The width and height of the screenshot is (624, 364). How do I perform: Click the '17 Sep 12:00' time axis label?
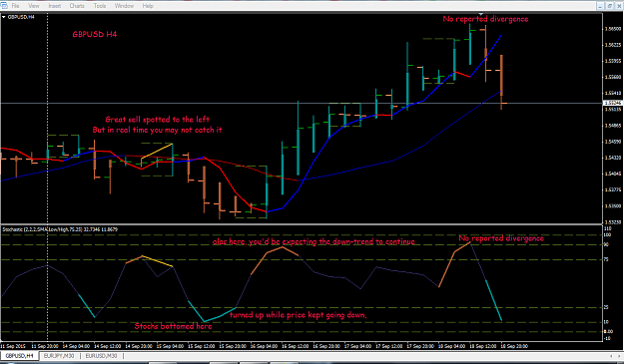[x=389, y=346]
